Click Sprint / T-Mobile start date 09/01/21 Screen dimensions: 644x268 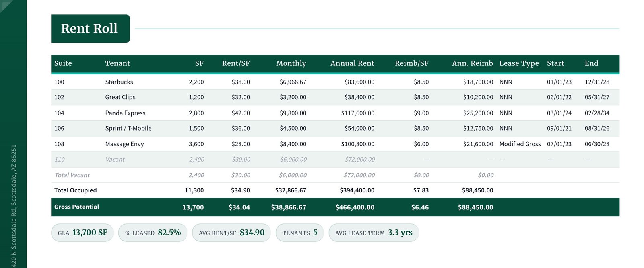tap(559, 128)
